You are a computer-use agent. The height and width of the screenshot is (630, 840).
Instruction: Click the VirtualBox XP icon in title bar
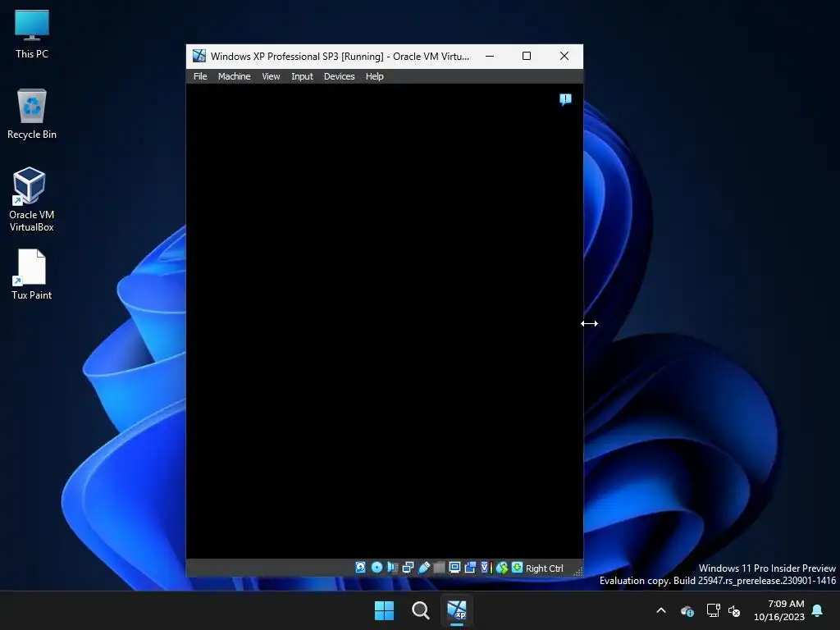click(x=199, y=56)
